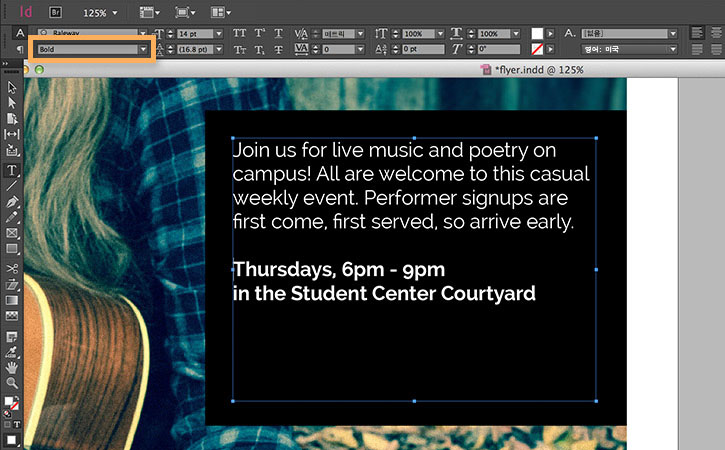This screenshot has width=725, height=450.
Task: Select the Pen tool
Action: [12, 202]
